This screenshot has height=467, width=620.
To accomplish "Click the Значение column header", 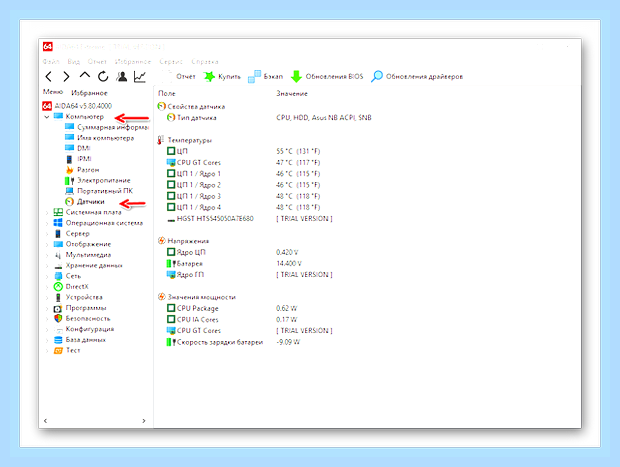I will point(292,93).
